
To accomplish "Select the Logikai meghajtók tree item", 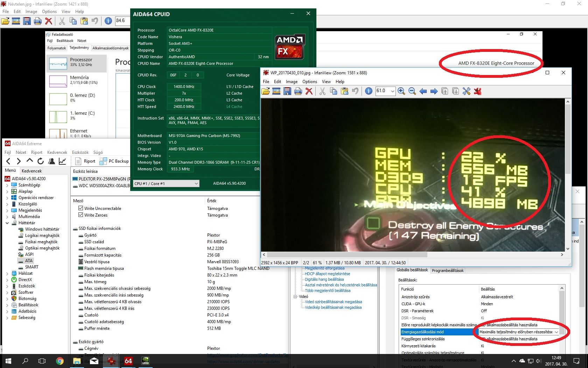I will pyautogui.click(x=42, y=236).
